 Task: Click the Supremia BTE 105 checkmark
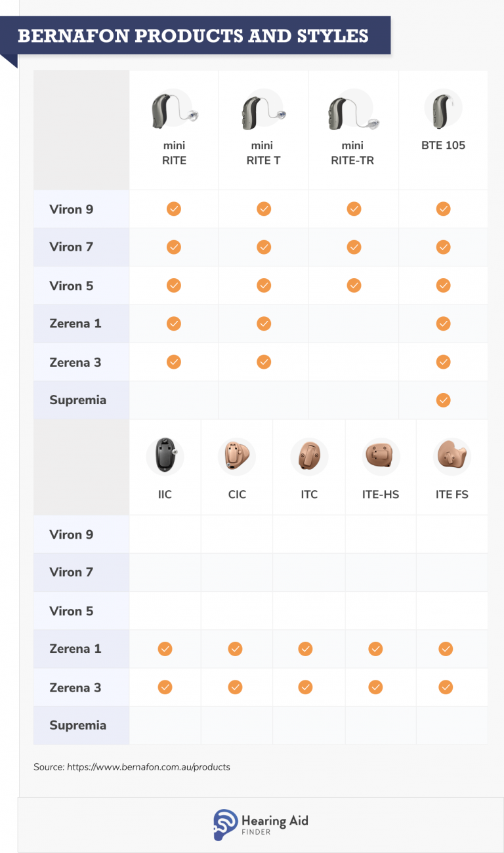coord(443,400)
